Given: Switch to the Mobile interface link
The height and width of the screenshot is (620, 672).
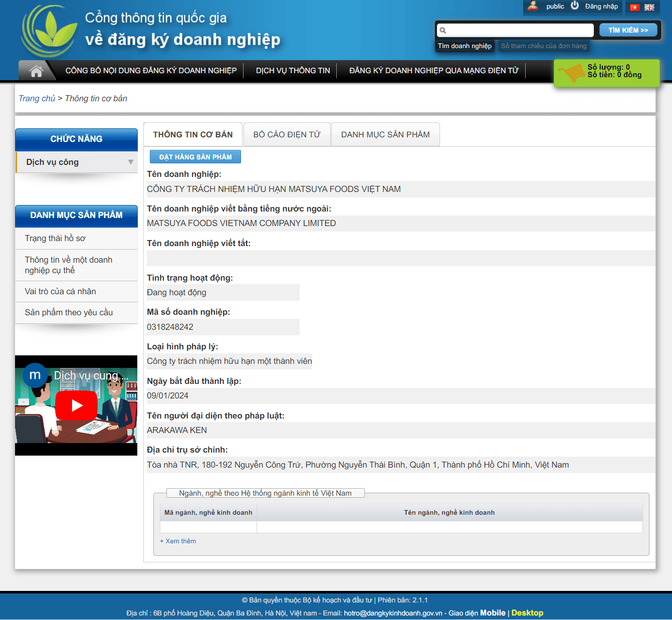Looking at the screenshot, I should pyautogui.click(x=493, y=613).
